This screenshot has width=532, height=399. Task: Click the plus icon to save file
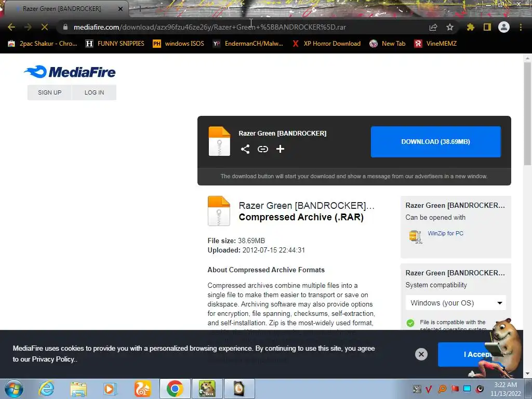(280, 149)
